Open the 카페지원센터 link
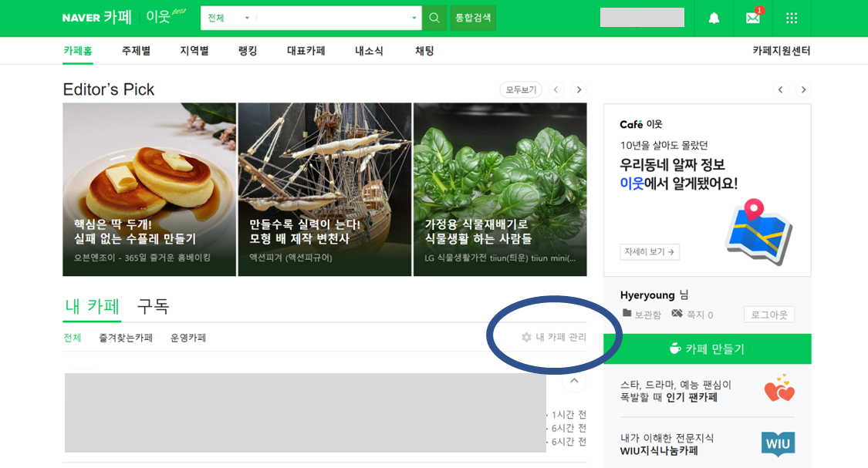868x468 pixels. [781, 51]
